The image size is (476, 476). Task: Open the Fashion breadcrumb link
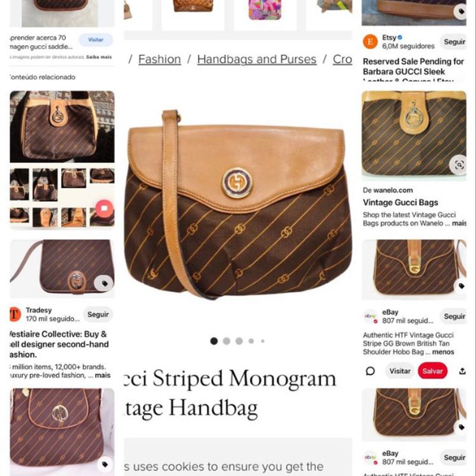pos(159,59)
